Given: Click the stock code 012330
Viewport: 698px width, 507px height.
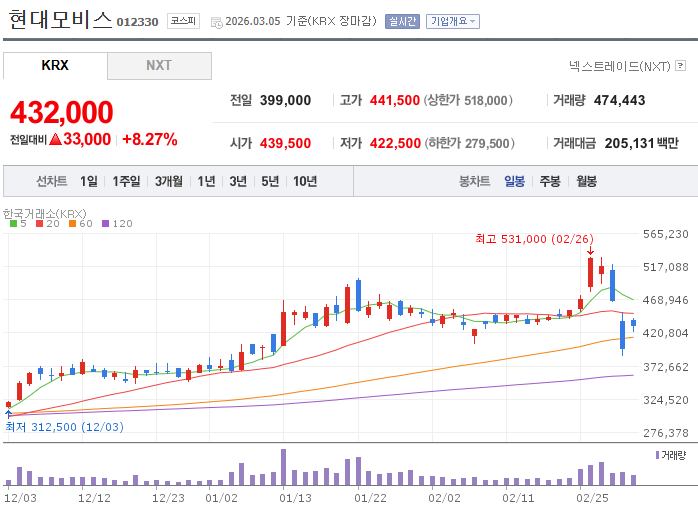Looking at the screenshot, I should pyautogui.click(x=137, y=22).
